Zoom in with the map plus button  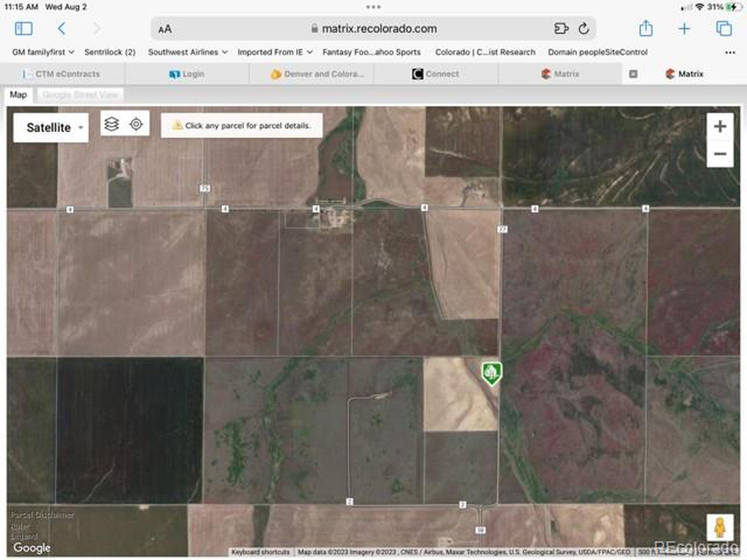[x=720, y=127]
